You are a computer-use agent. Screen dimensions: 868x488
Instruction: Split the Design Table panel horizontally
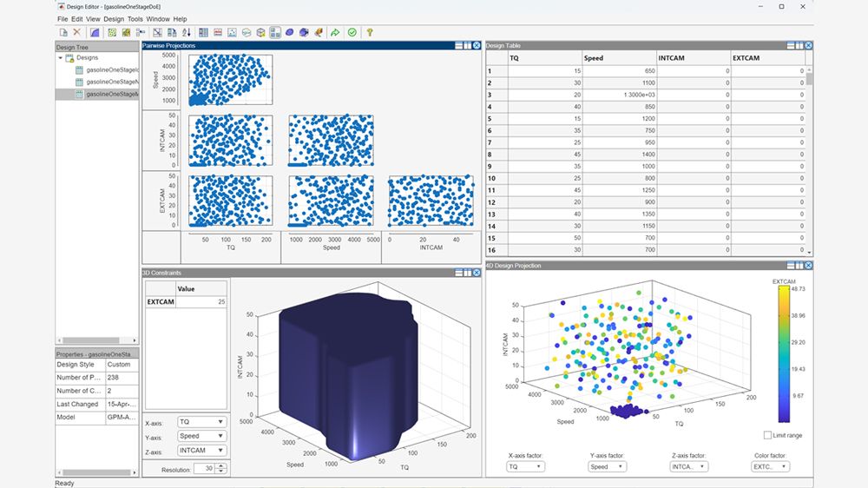(x=791, y=45)
